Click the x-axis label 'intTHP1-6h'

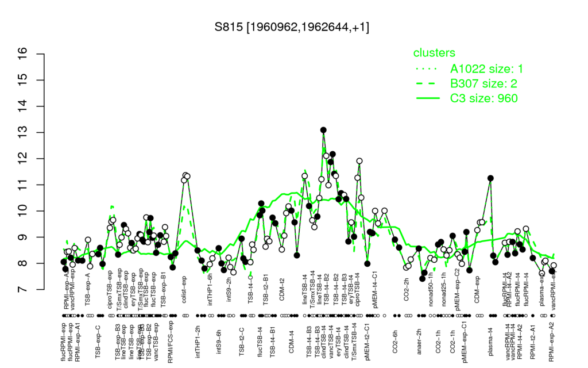pyautogui.click(x=210, y=290)
